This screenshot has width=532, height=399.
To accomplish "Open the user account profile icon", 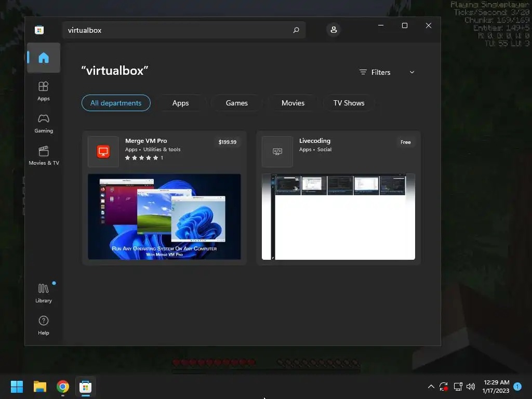I will click(x=334, y=30).
